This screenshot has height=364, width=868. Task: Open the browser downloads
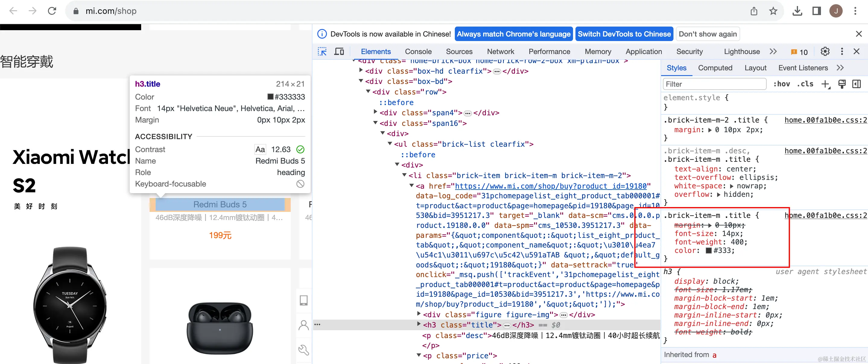797,11
